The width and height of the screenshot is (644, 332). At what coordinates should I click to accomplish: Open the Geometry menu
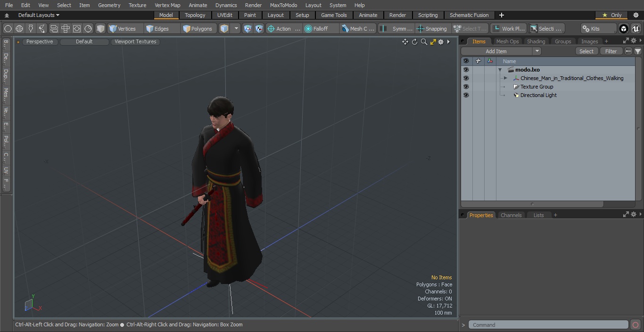tap(109, 5)
